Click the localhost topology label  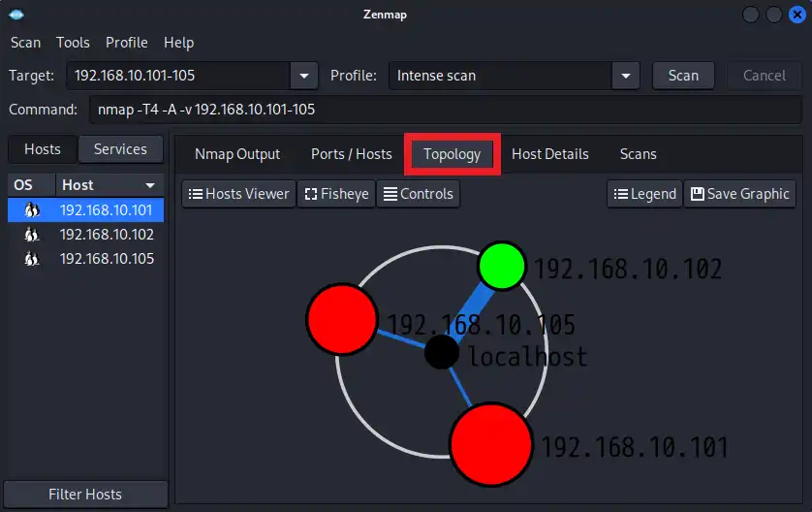pos(528,356)
